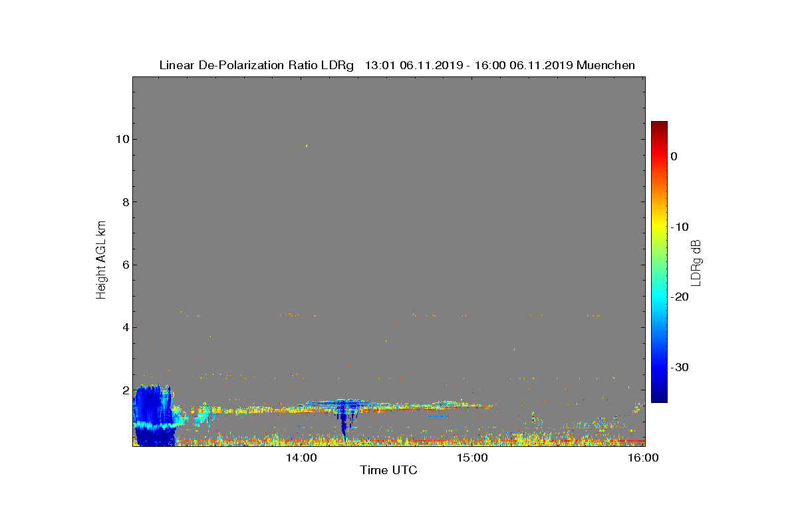Click the colorbar value label 0

[674, 156]
